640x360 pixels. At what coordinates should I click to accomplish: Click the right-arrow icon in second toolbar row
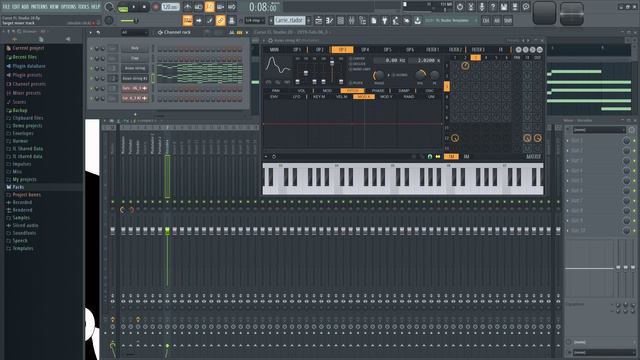(x=198, y=20)
